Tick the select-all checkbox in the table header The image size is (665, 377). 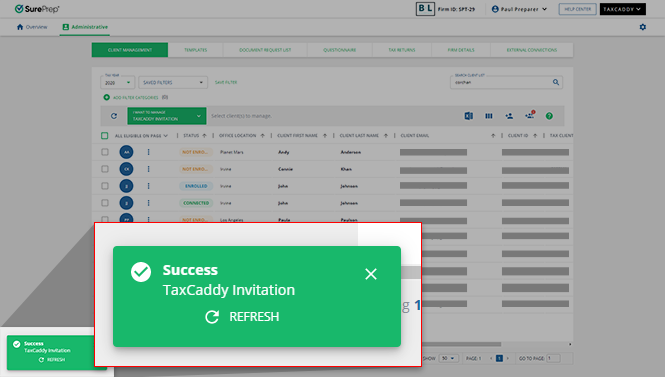[x=105, y=136]
